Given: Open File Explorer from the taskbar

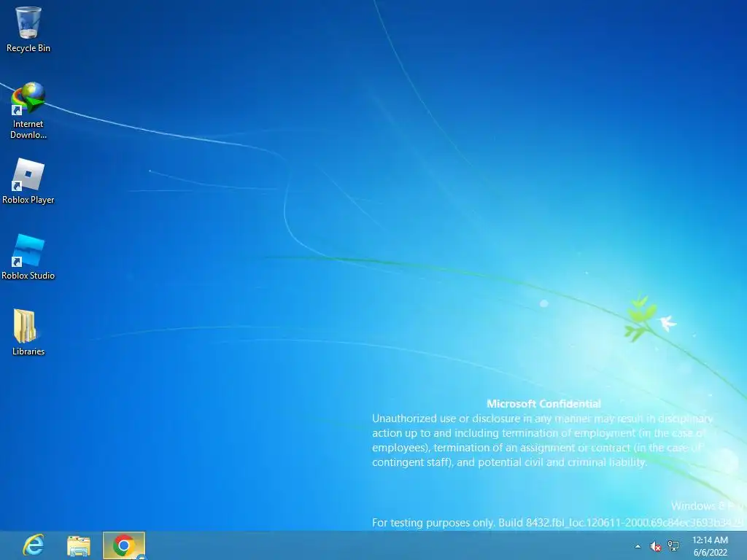Looking at the screenshot, I should click(x=79, y=545).
